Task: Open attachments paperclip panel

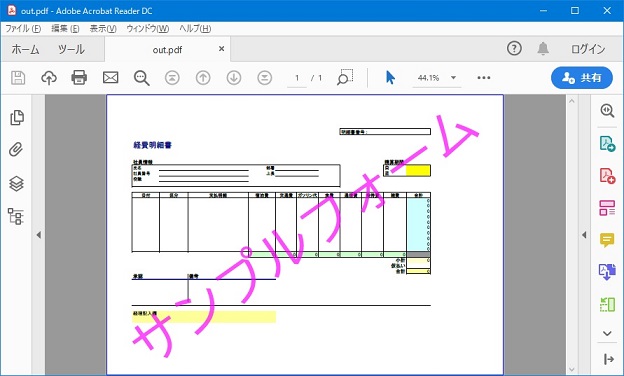Action: pyautogui.click(x=16, y=150)
